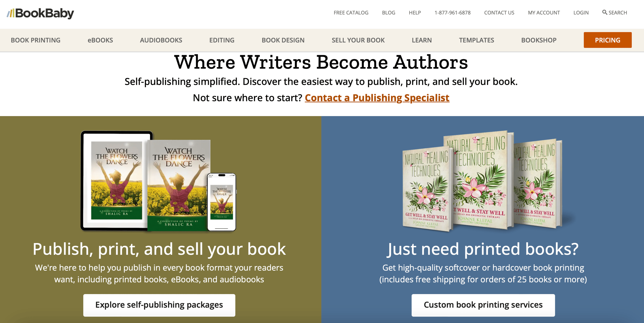This screenshot has width=644, height=323.
Task: Click Custom book printing services button
Action: tap(483, 305)
